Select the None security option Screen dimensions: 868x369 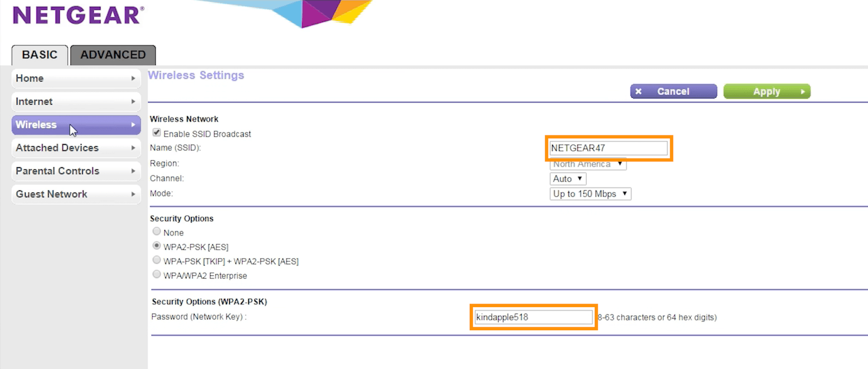[156, 231]
